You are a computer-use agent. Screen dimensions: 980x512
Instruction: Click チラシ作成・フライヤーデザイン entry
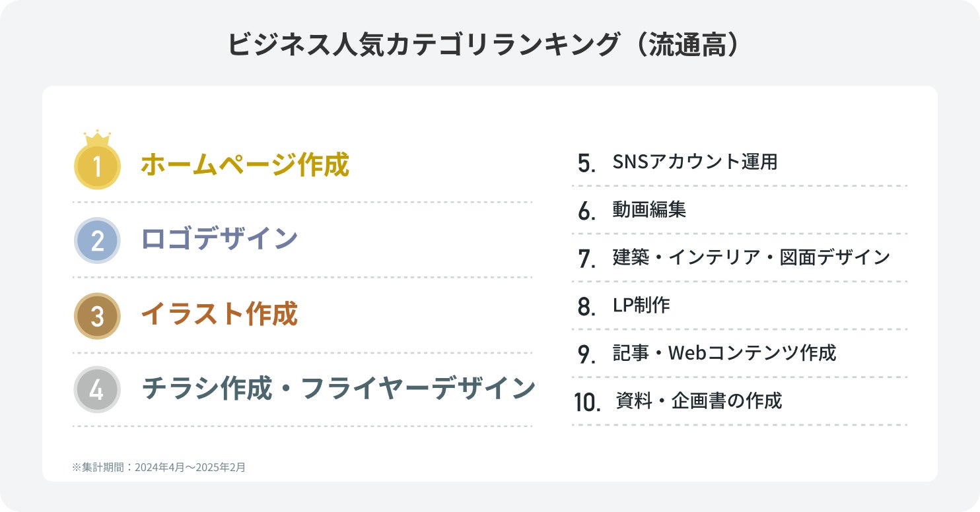pos(338,389)
